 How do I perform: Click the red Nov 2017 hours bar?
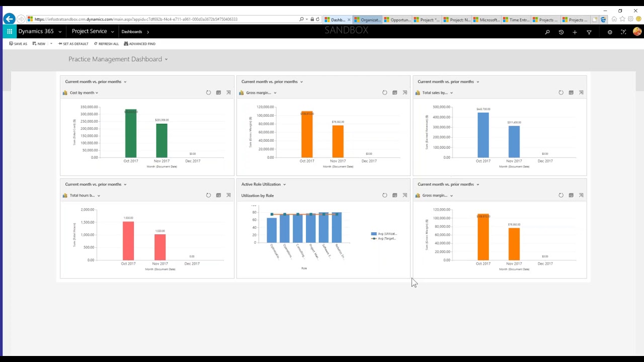[160, 247]
